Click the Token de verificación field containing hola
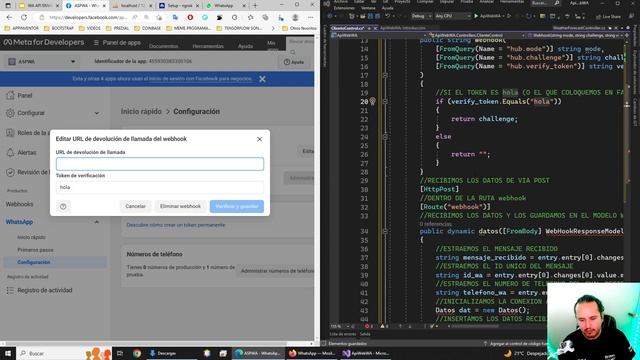This screenshot has width=640, height=360. point(160,187)
